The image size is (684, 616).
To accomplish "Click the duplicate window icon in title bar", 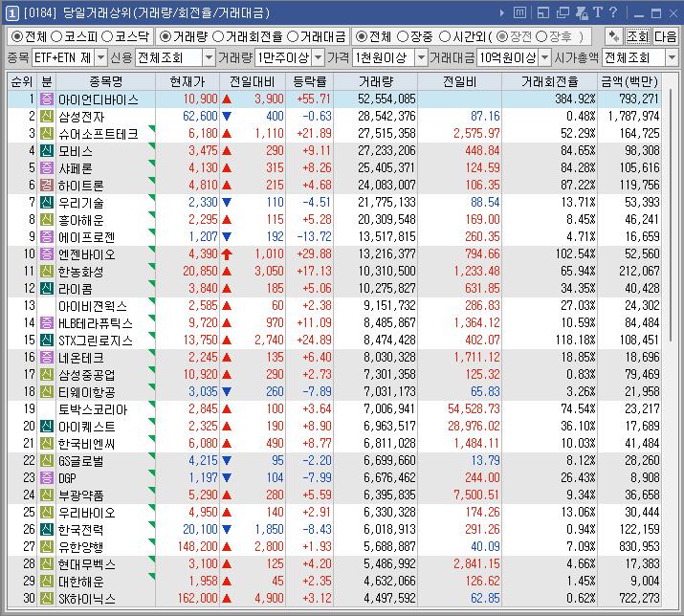I will (563, 13).
